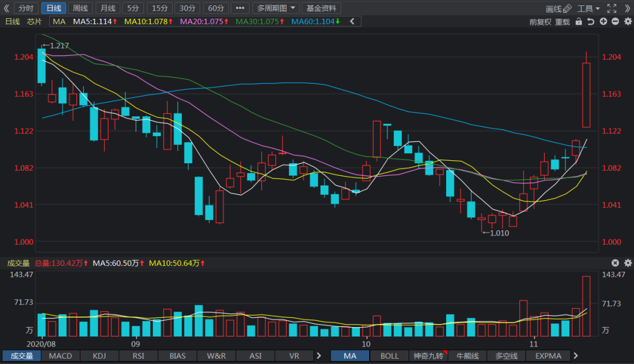Select the 15分 period

160,8
